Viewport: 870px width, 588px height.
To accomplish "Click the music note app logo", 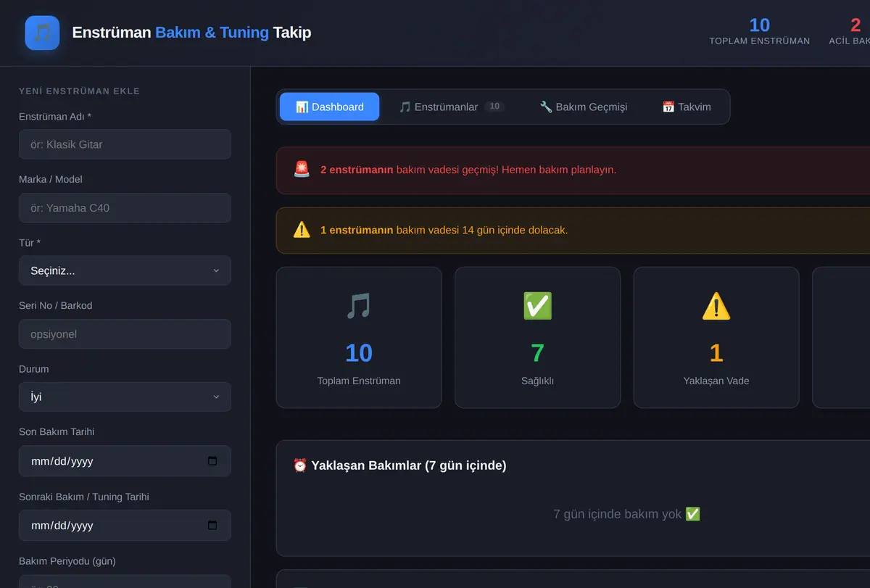I will click(x=42, y=33).
